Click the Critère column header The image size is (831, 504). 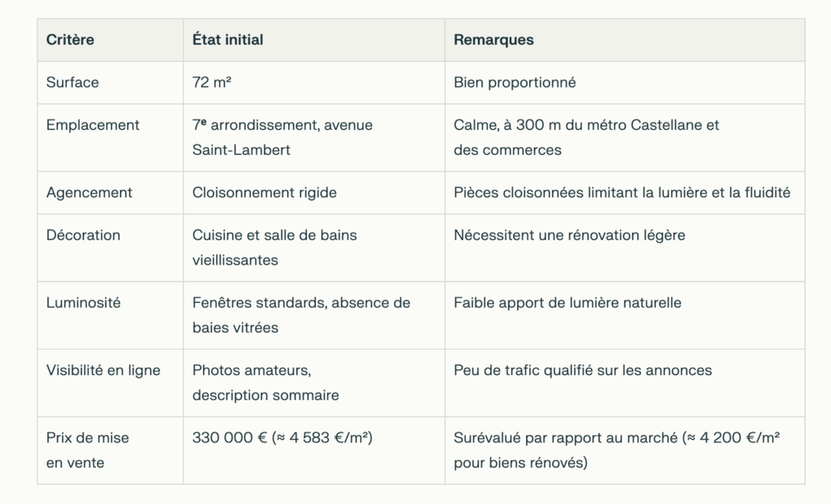(x=70, y=40)
